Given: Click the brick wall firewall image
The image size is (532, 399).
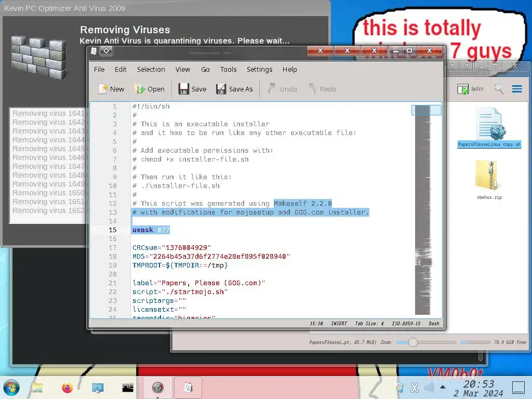Looking at the screenshot, I should [x=38, y=57].
